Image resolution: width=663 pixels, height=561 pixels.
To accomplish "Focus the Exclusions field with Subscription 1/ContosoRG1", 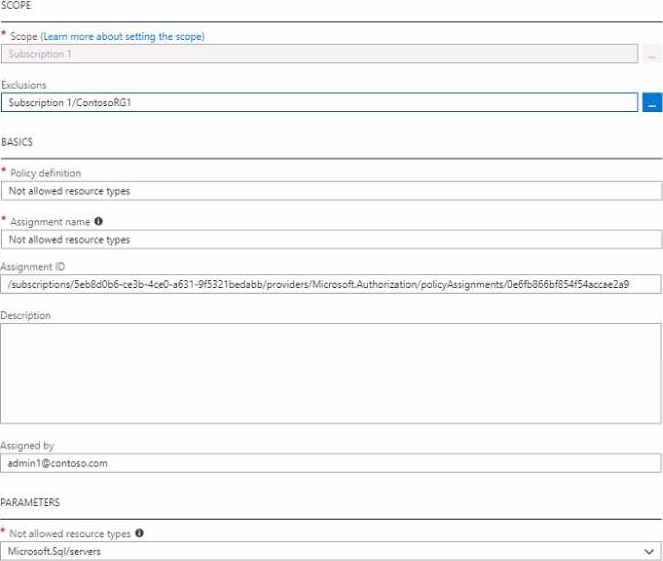I will pos(318,103).
